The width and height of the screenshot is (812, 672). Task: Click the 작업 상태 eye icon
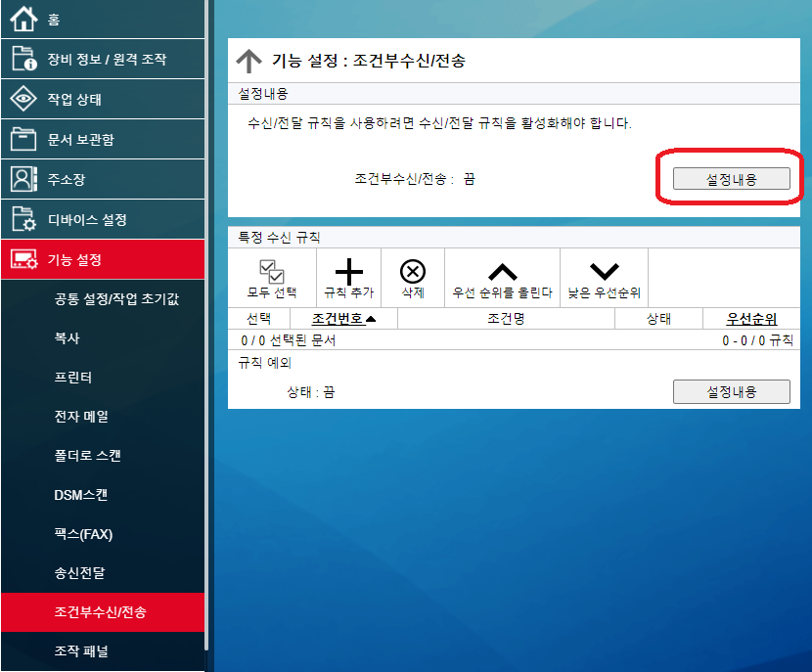(x=23, y=99)
